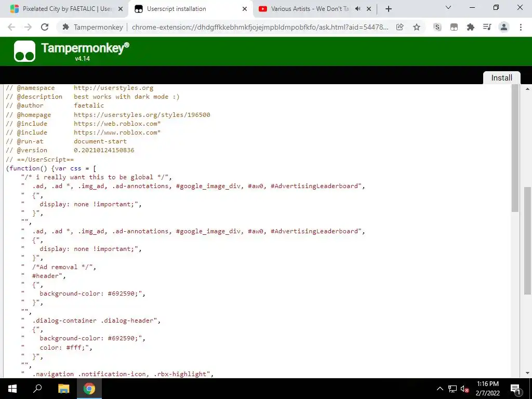Screen dimensions: 532x399
Task: Open the network status tray icon
Action: click(x=453, y=389)
